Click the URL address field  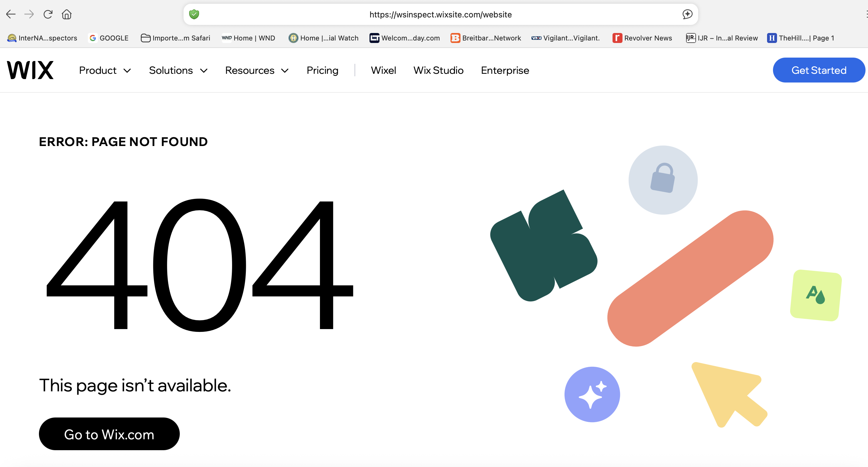pos(440,15)
